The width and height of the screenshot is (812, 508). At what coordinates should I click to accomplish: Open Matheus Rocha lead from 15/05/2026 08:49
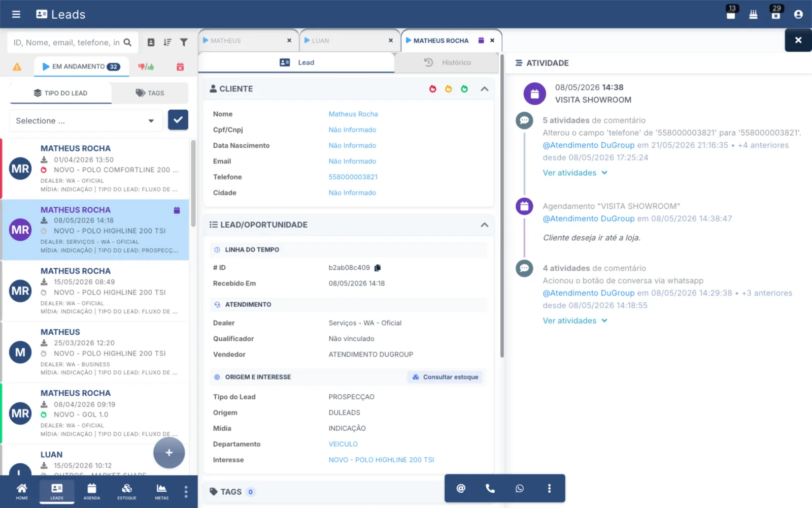click(x=95, y=291)
